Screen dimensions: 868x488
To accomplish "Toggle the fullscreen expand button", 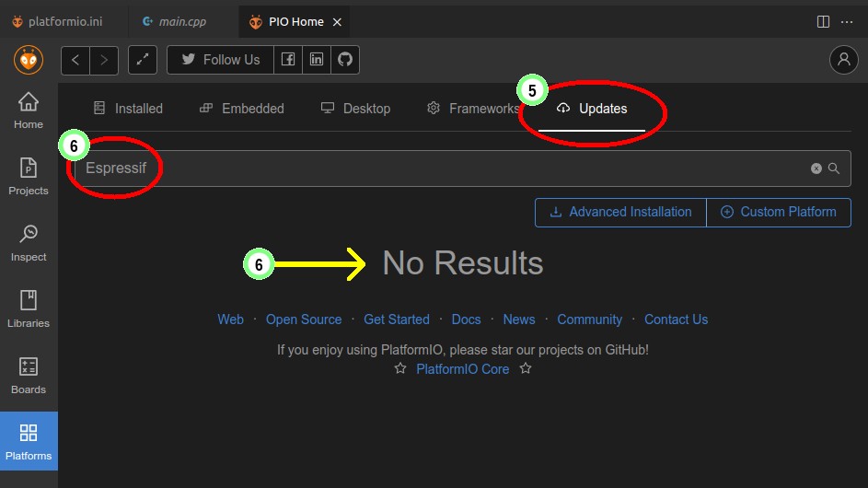I will pyautogui.click(x=142, y=60).
